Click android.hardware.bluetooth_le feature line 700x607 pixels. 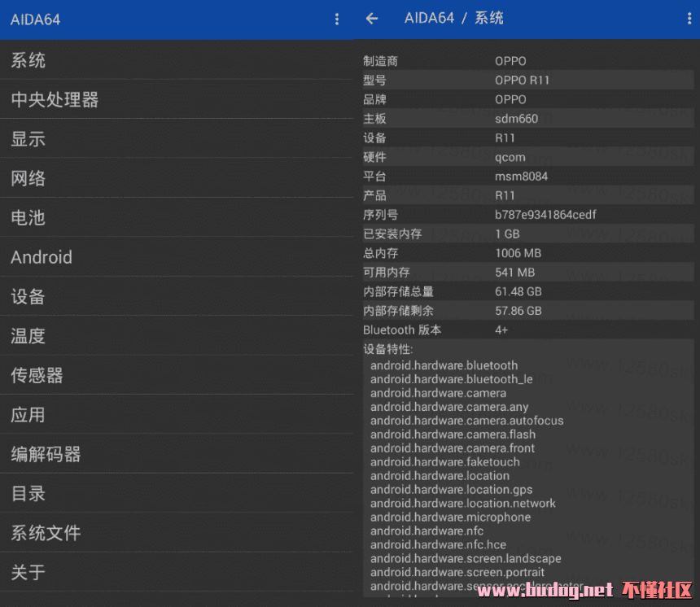point(452,379)
